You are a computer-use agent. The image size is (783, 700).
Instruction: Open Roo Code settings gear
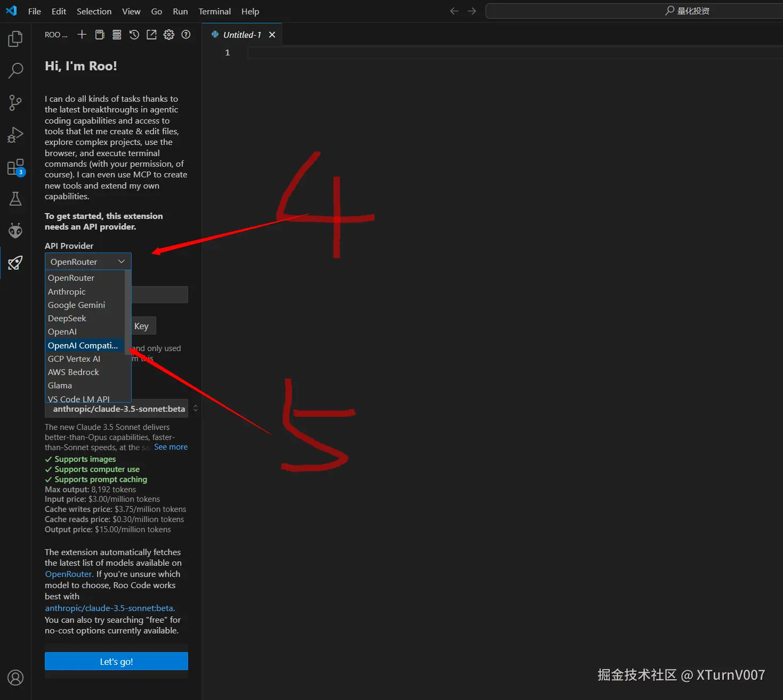[168, 34]
